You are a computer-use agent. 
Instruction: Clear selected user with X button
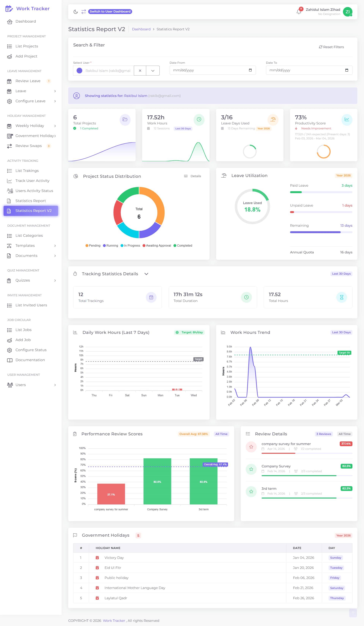click(140, 71)
